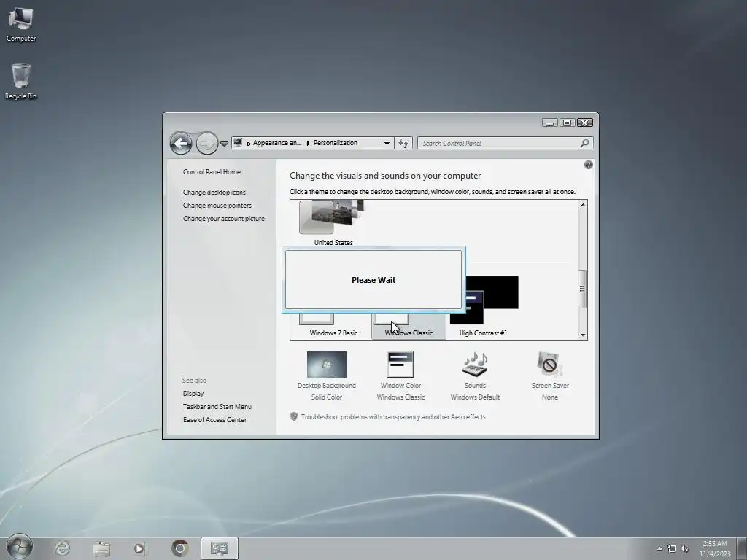Open Taskbar and Start Menu link

217,407
